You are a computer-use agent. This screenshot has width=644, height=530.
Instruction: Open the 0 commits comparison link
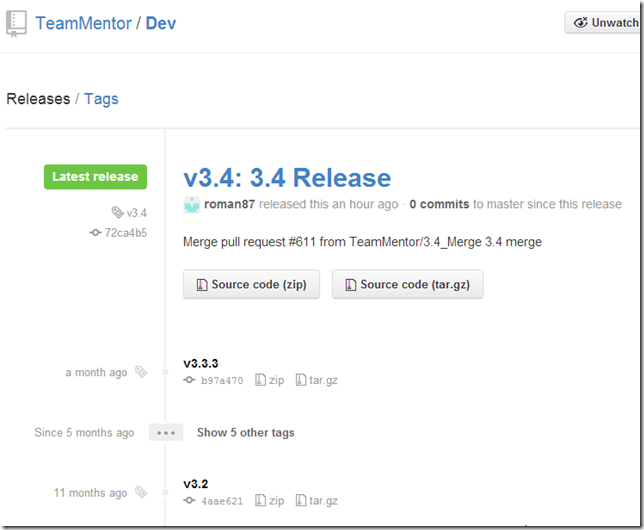pos(439,204)
